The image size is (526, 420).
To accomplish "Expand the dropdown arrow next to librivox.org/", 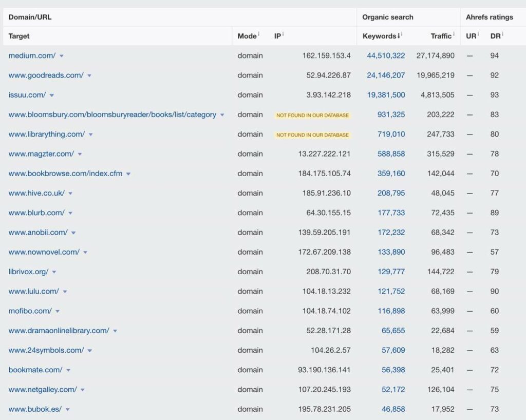I will 54,272.
